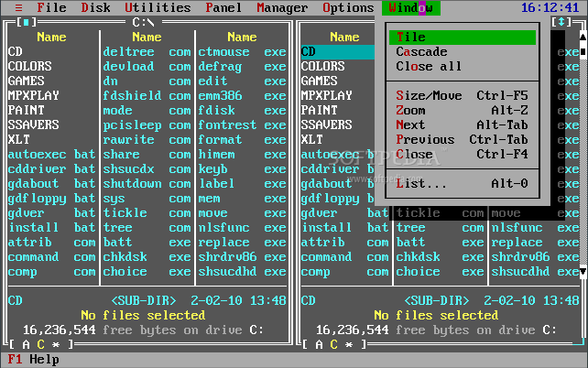Viewport: 588px width, 368px height.
Task: Open the Utilities menu
Action: 158,7
